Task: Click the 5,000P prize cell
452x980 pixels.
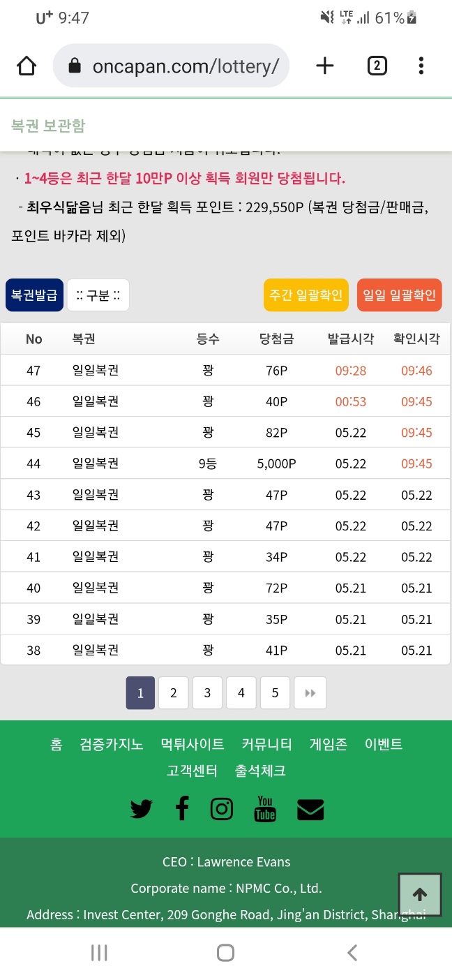Action: coord(277,464)
